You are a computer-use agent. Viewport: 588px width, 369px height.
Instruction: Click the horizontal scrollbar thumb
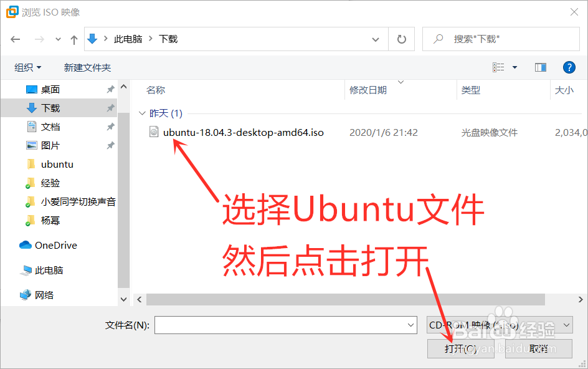coord(345,299)
